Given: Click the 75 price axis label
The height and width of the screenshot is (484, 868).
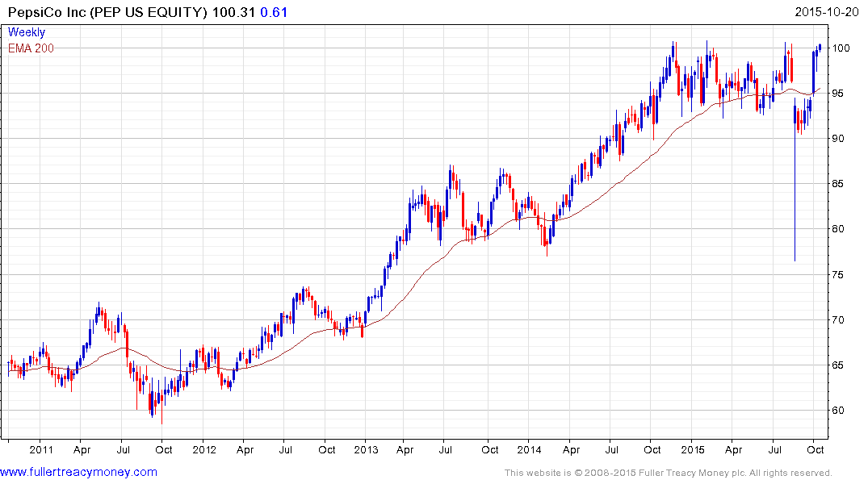Looking at the screenshot, I should [838, 274].
